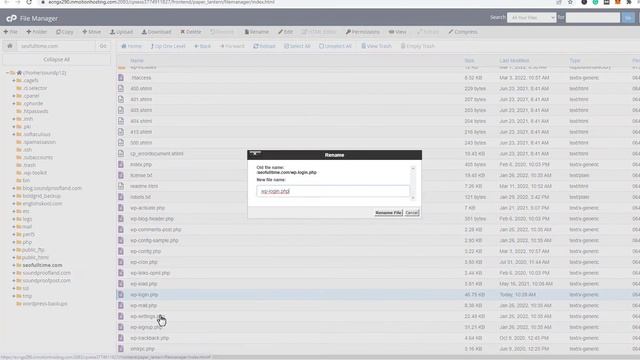Sort files by the Type column header
The width and height of the screenshot is (640, 360).
pyautogui.click(x=574, y=60)
